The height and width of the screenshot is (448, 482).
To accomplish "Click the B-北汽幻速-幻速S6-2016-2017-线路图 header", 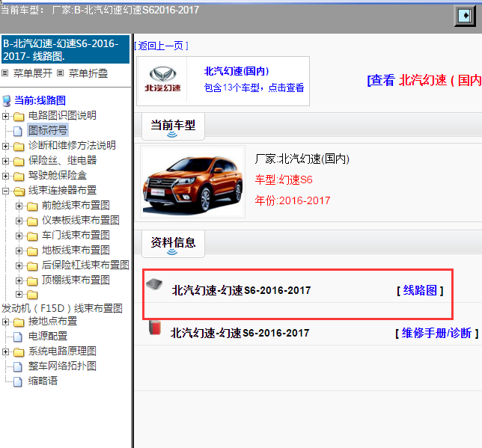I will click(65, 49).
